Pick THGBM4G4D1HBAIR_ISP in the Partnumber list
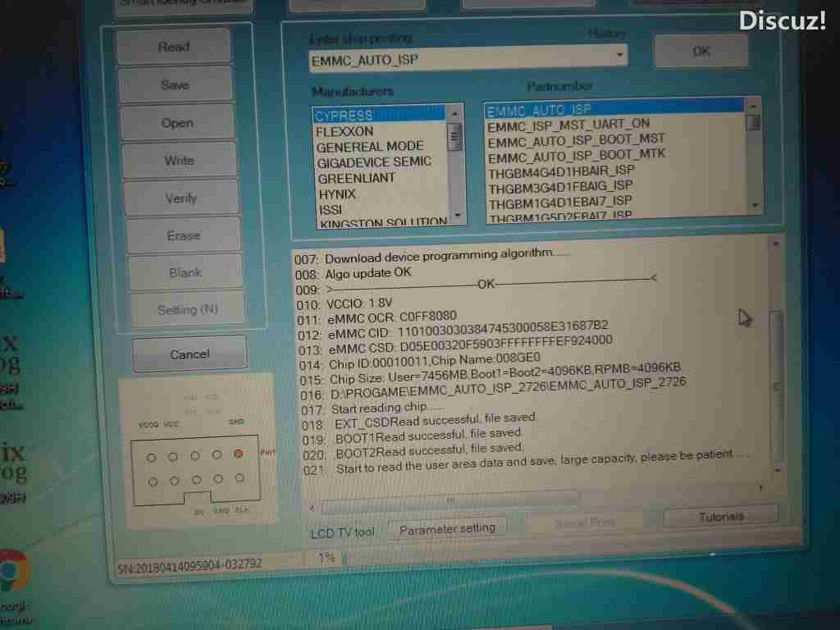Image resolution: width=840 pixels, height=630 pixels. (x=561, y=170)
